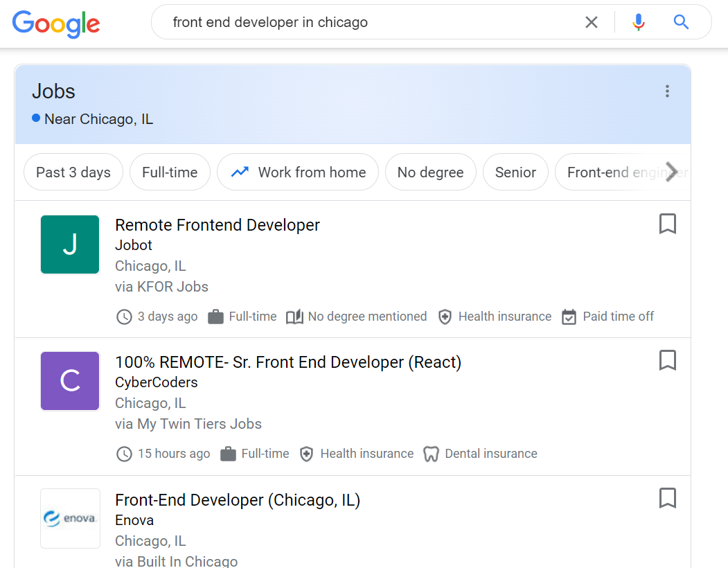Clear the search query with the X icon
728x568 pixels.
point(591,21)
